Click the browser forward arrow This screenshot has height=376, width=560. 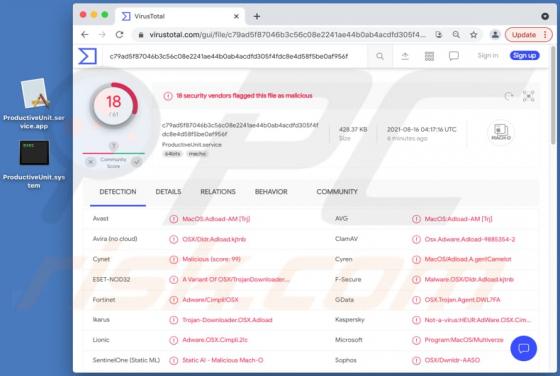pos(102,35)
